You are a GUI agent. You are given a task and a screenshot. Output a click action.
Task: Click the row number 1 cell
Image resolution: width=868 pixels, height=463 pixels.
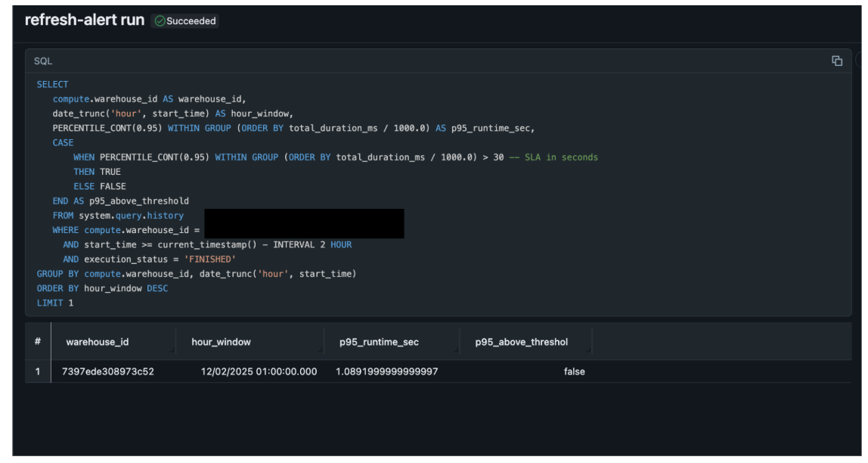coord(37,371)
